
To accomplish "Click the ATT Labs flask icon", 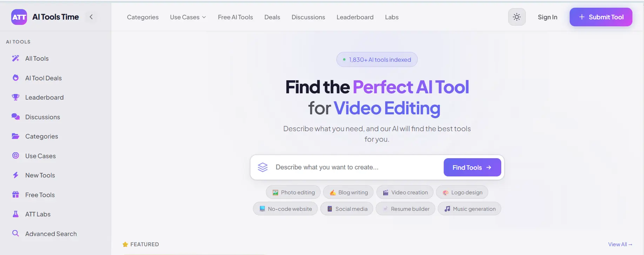I will pos(15,214).
